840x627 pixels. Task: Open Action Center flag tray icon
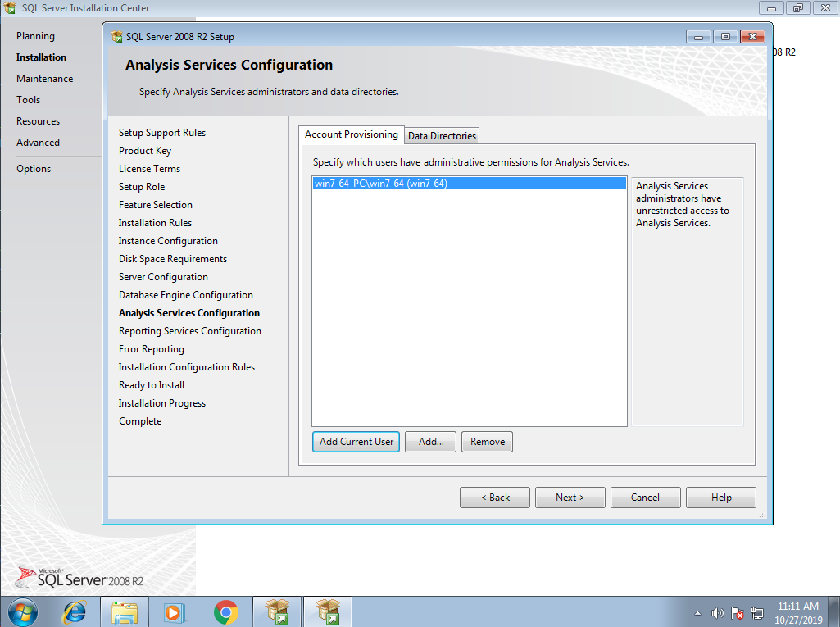click(x=738, y=612)
